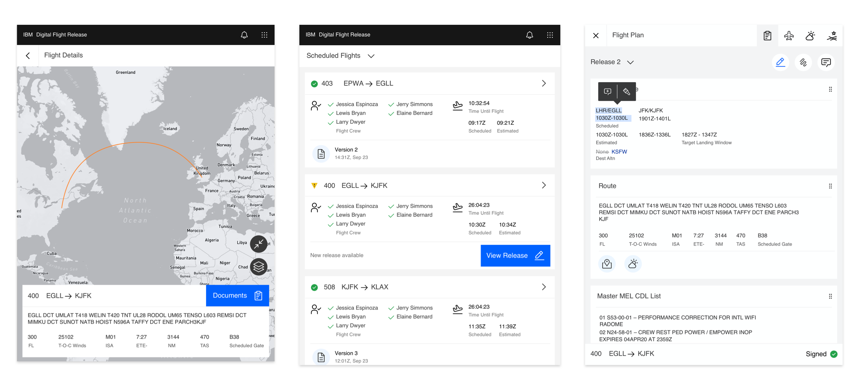Click Route heading in Flight Plan

point(607,186)
